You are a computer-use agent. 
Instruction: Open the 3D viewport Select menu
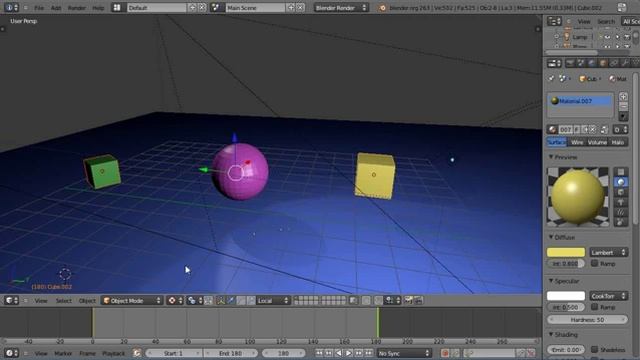point(63,301)
